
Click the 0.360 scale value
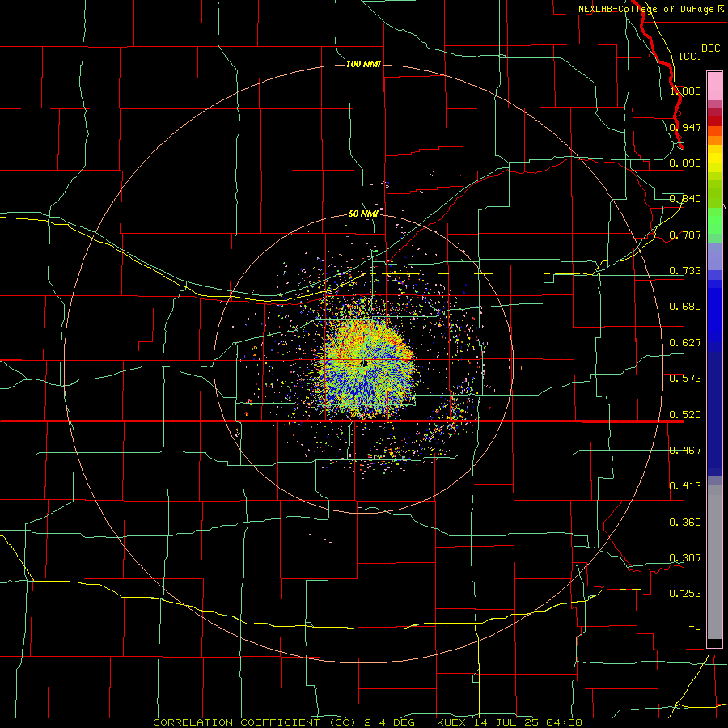point(685,523)
